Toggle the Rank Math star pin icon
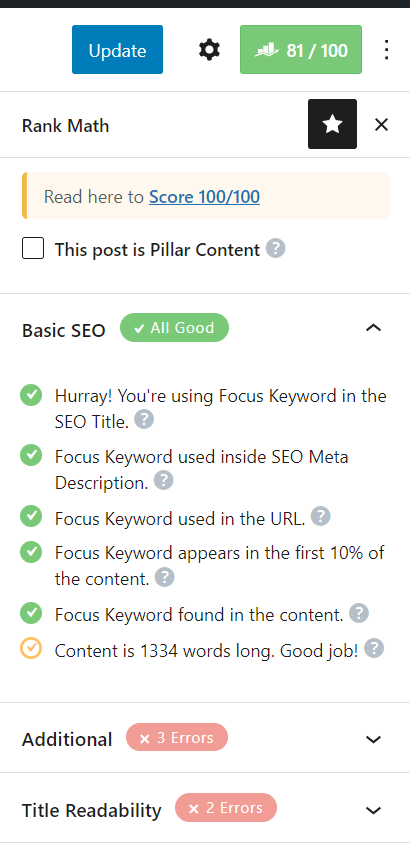This screenshot has width=410, height=855. tap(333, 124)
